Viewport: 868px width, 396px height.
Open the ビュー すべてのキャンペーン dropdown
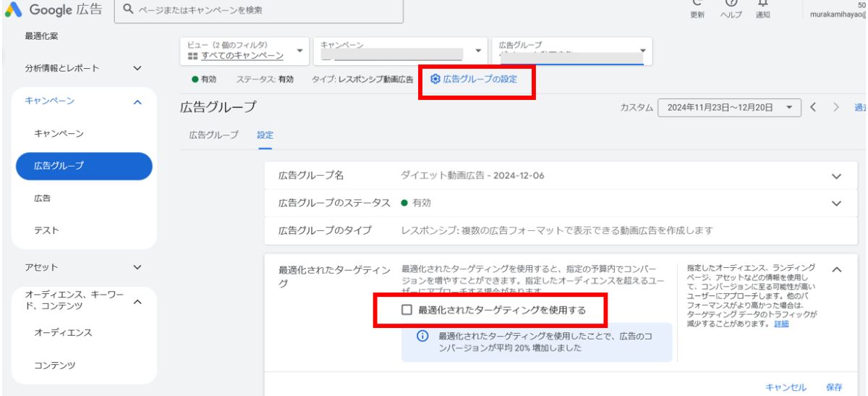click(244, 51)
